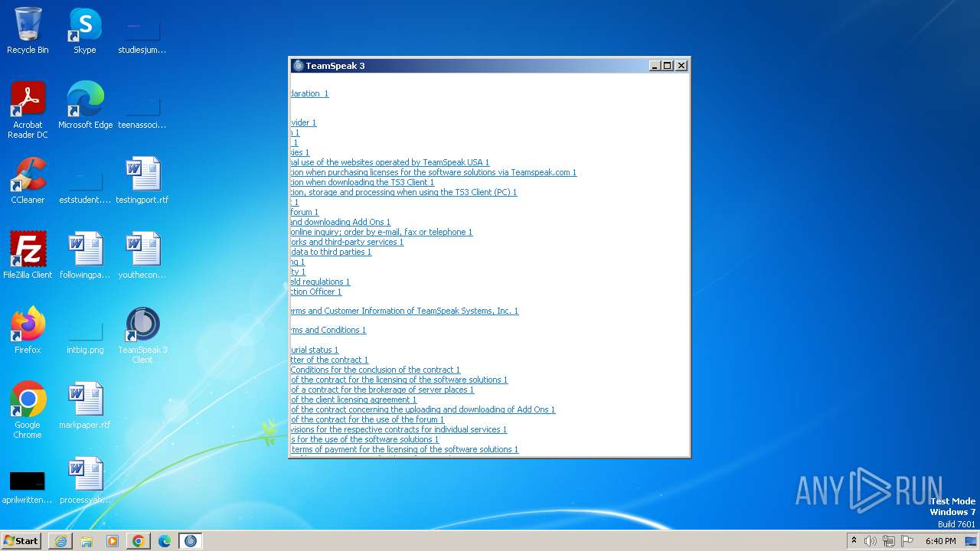Open the 'when downloading the TS3 Client' link

pos(362,182)
